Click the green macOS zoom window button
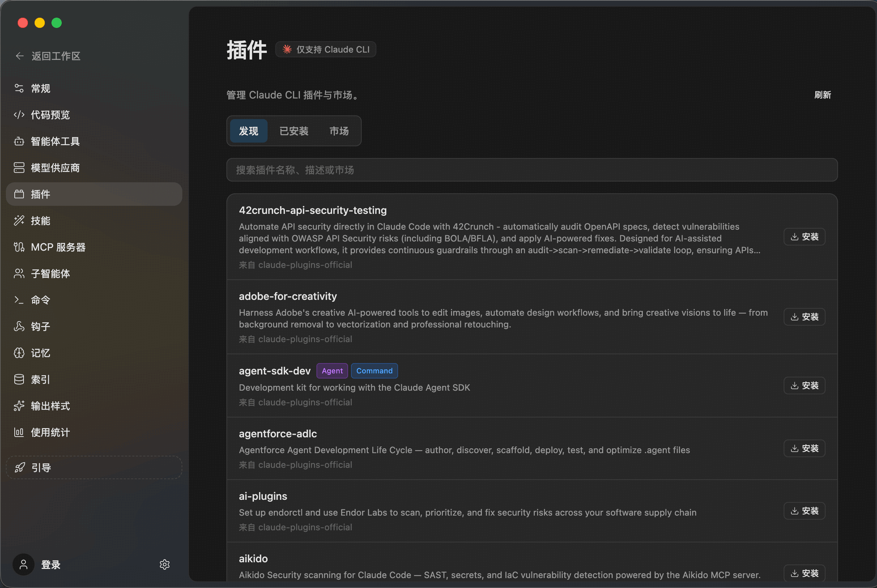This screenshot has width=877, height=588. (57, 23)
